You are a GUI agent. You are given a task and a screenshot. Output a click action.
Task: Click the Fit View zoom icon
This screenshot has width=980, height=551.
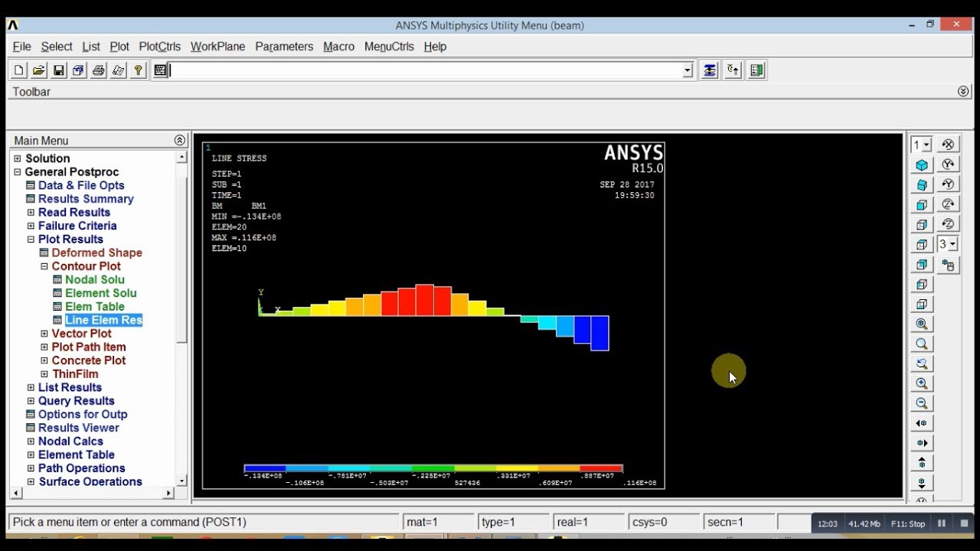coord(922,324)
